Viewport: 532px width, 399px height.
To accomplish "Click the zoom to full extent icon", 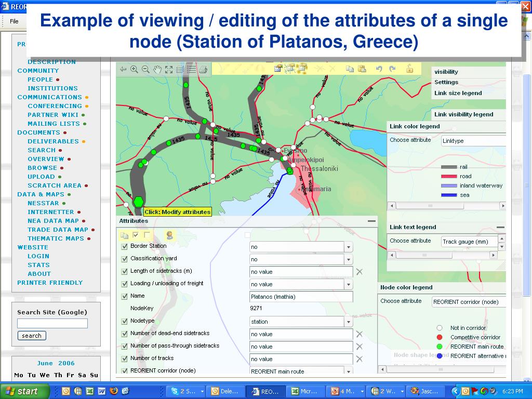I will click(x=169, y=69).
